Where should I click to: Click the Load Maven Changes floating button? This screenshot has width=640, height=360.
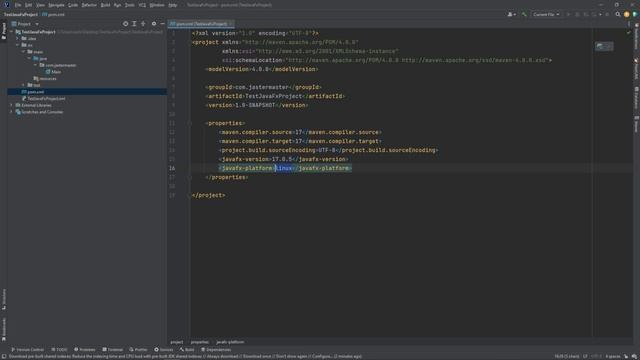click(604, 46)
